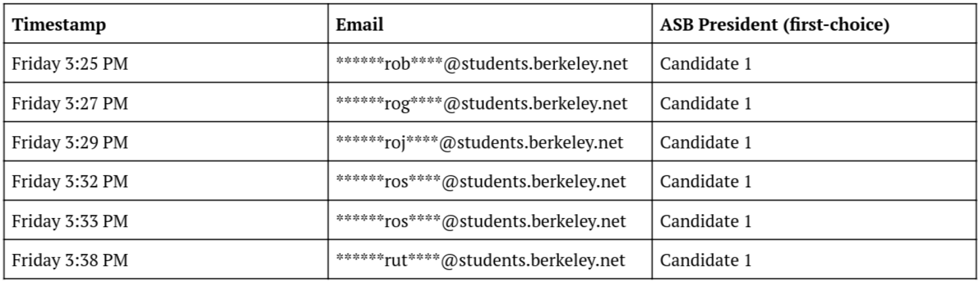Click Candidate 1 in the 3:25 PM row
Screen dimensions: 980x283
[705, 64]
